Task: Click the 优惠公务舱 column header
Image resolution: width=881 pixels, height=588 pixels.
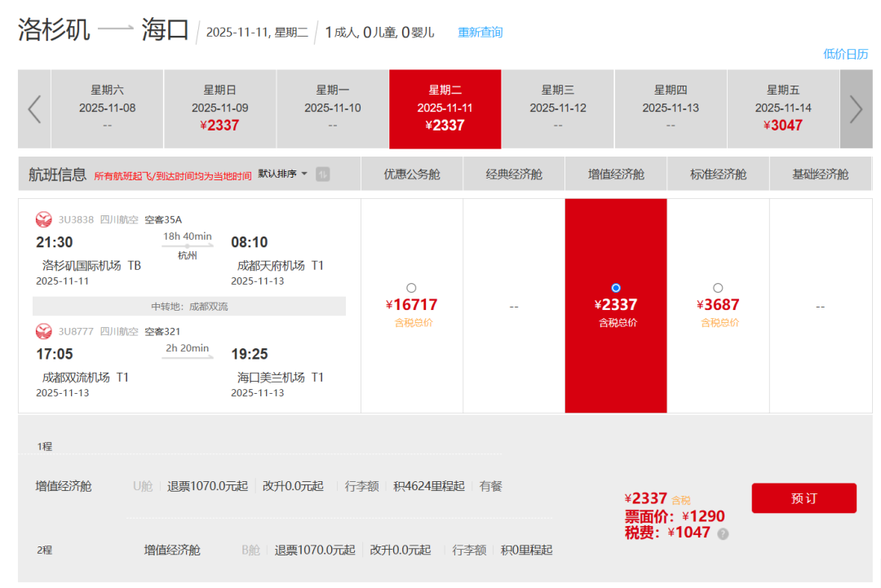Action: (x=412, y=174)
